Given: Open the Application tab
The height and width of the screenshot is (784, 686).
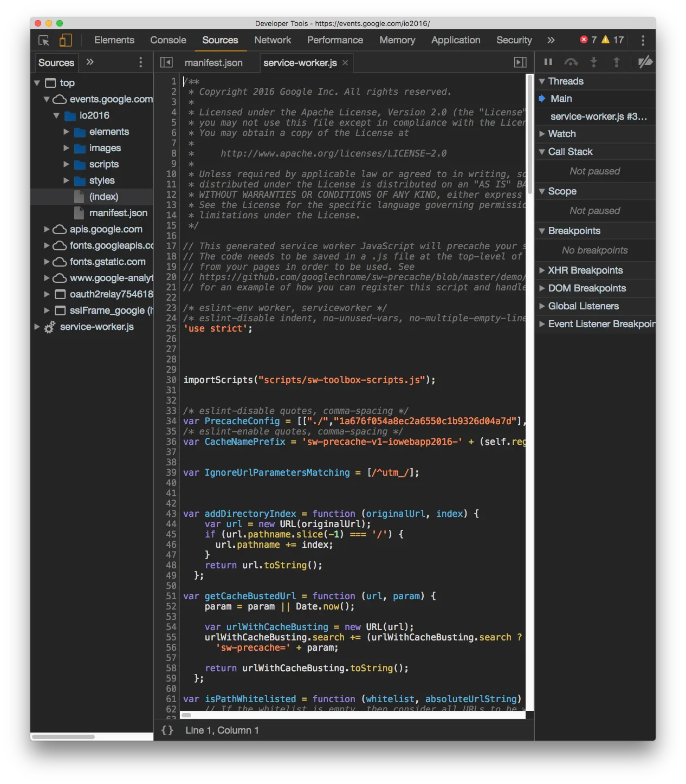Looking at the screenshot, I should [456, 40].
